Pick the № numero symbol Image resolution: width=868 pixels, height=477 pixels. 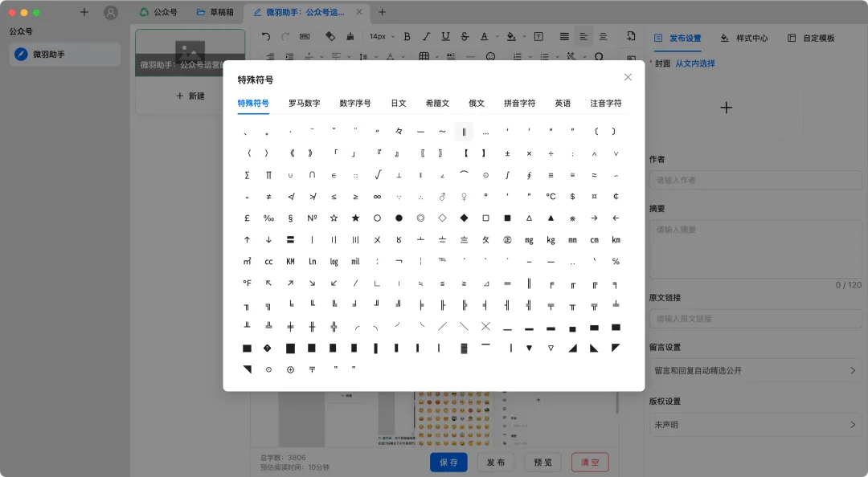(x=312, y=218)
